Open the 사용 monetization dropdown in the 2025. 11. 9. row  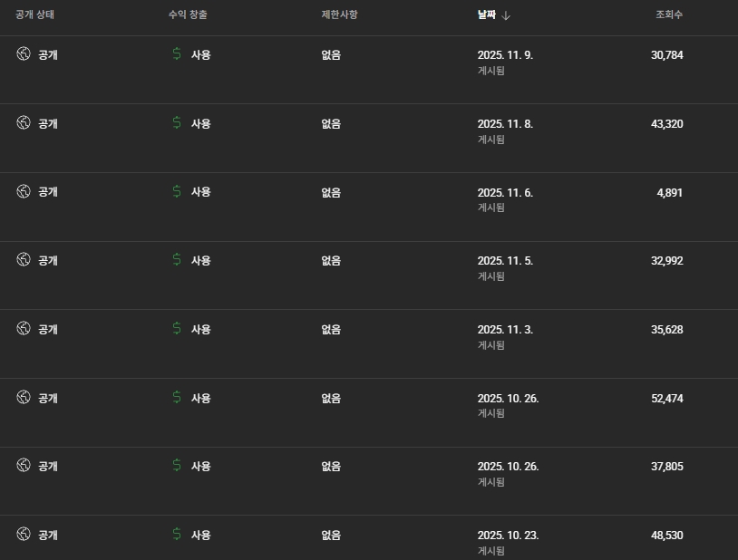pos(200,54)
